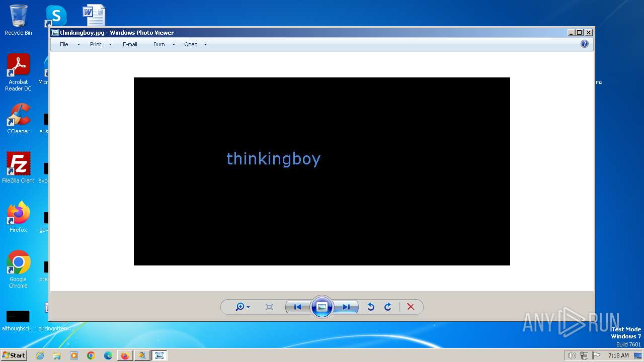The height and width of the screenshot is (362, 644).
Task: Open Firefox from the taskbar
Action: tap(125, 355)
